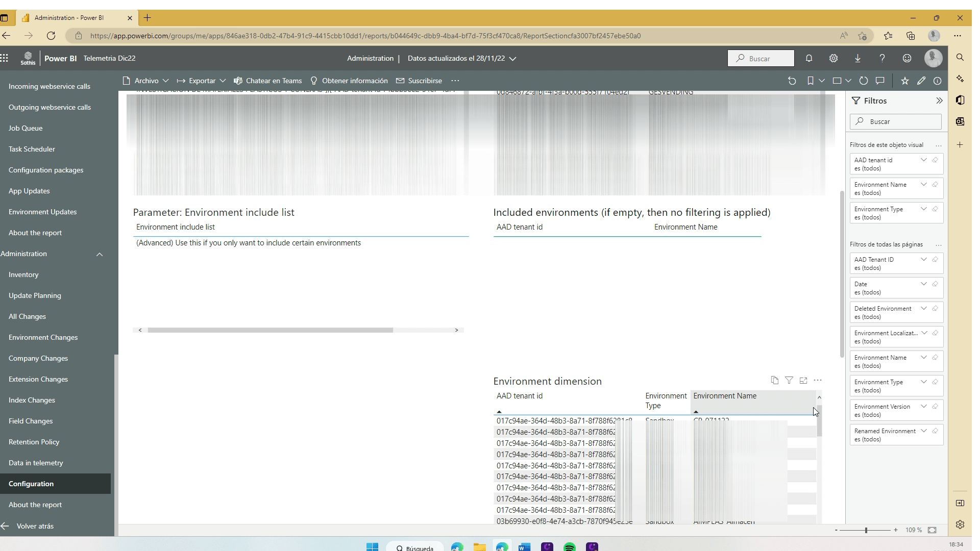The height and width of the screenshot is (551, 980).
Task: Add report to favorites with star icon
Action: pos(904,81)
